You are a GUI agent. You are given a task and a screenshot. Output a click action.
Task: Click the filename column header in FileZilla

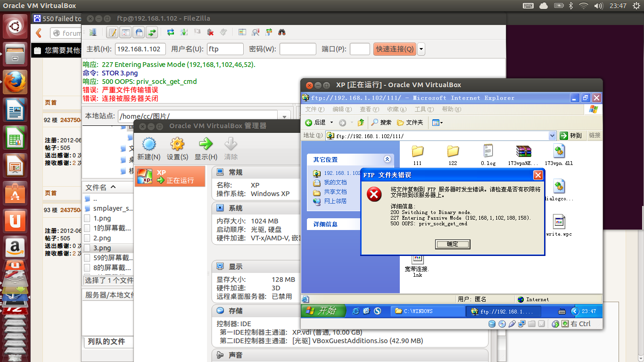click(x=108, y=187)
